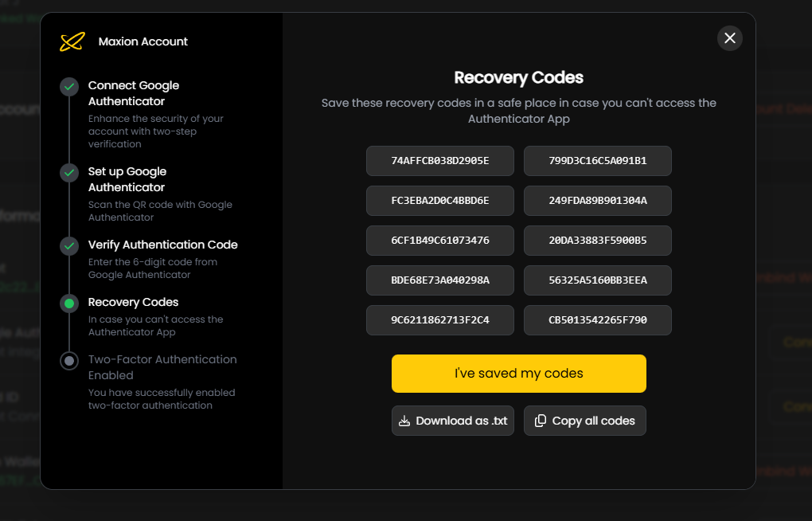
Task: Click recovery code 20DA33883F5900B5
Action: pos(597,241)
